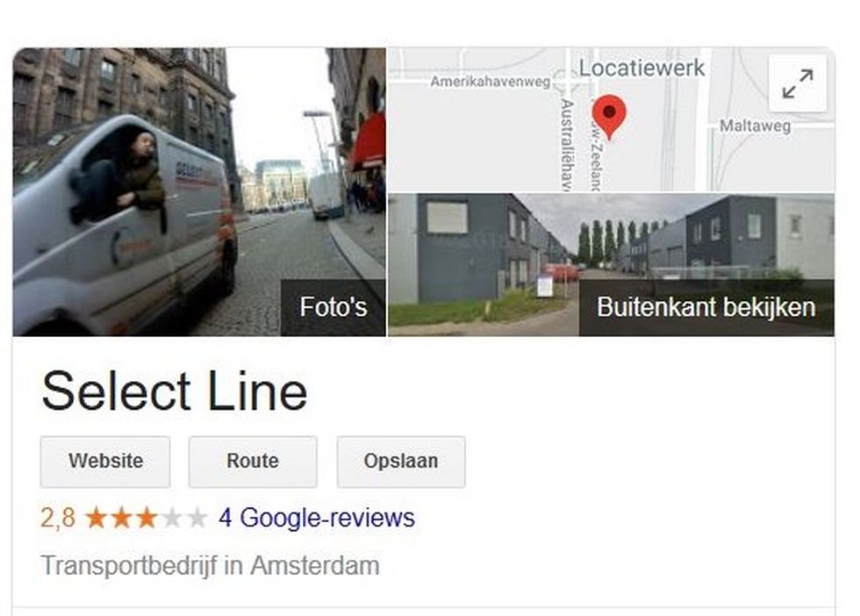Image resolution: width=860 pixels, height=616 pixels.
Task: Save the place with the Opslaan button
Action: click(401, 462)
